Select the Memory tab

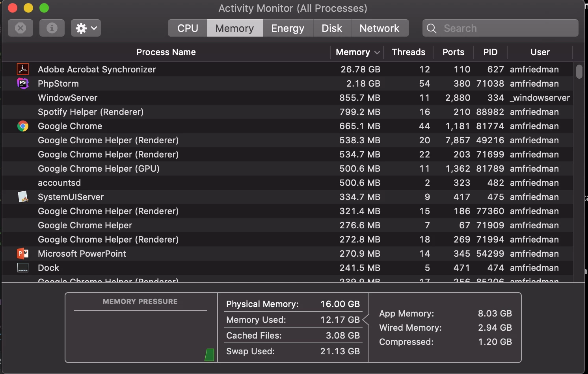click(235, 28)
